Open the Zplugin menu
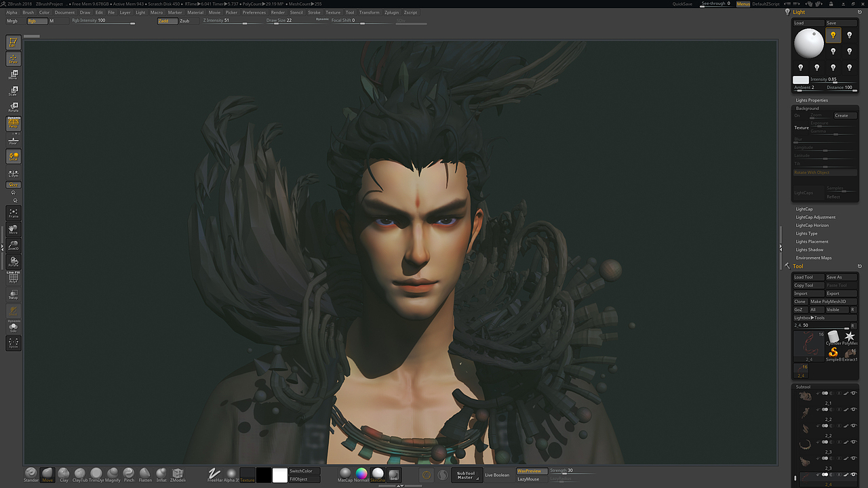The width and height of the screenshot is (868, 488). tap(391, 12)
